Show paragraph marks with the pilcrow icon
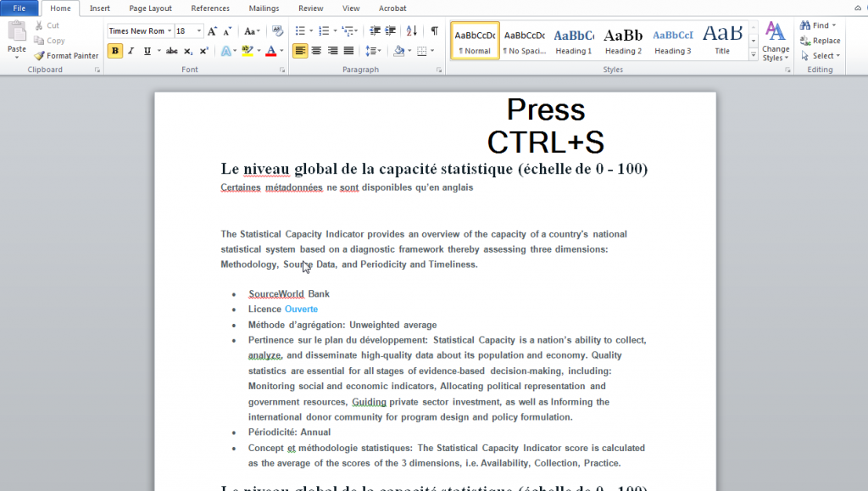Viewport: 868px width, 491px height. click(x=435, y=31)
